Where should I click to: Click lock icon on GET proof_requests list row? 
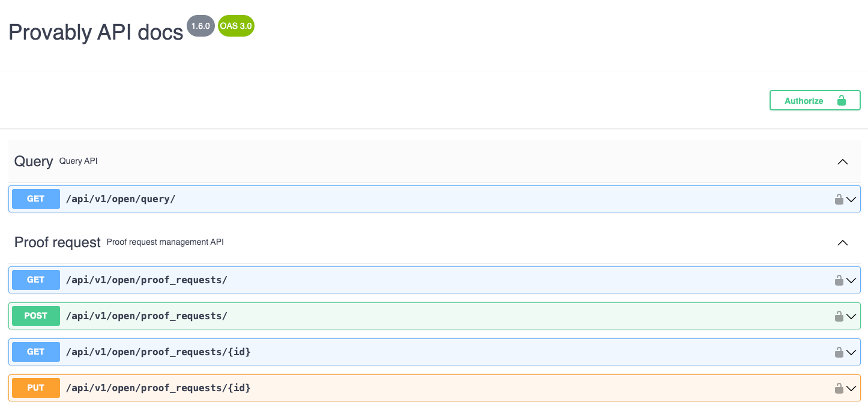click(839, 280)
